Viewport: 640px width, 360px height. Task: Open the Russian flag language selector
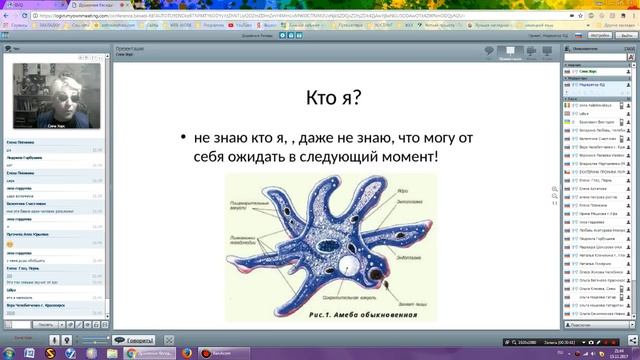pyautogui.click(x=578, y=36)
